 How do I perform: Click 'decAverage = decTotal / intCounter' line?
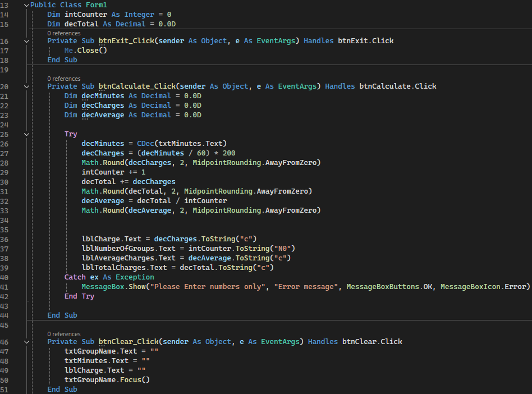click(154, 201)
